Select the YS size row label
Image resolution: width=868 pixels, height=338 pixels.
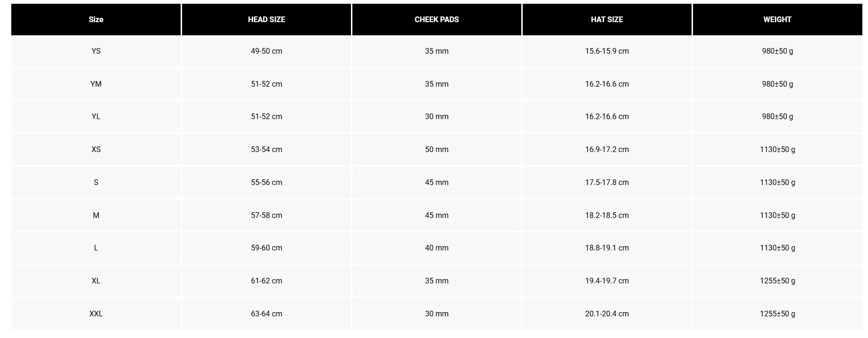point(96,51)
